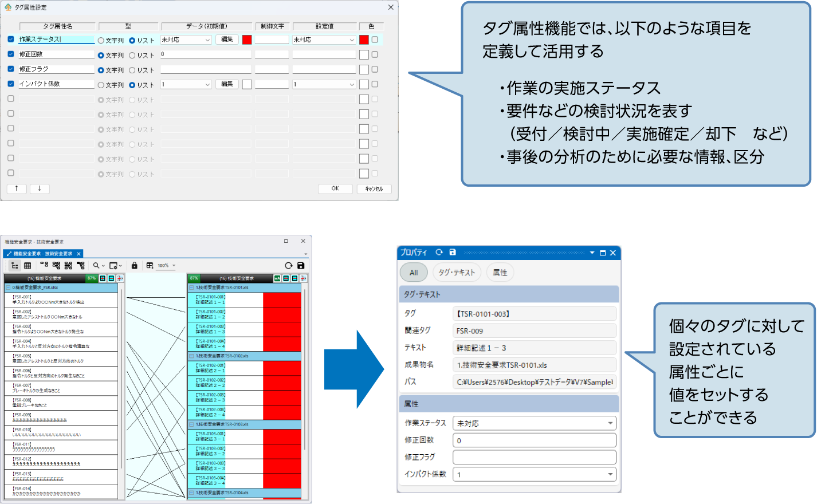Click the refresh icon in the プロパティ header

pos(439,253)
